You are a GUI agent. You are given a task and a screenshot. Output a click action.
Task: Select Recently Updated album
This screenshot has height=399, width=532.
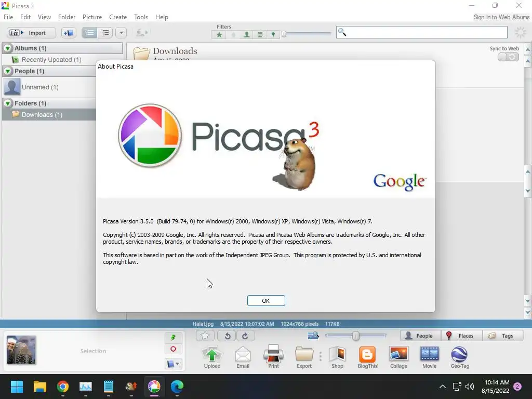[51, 60]
